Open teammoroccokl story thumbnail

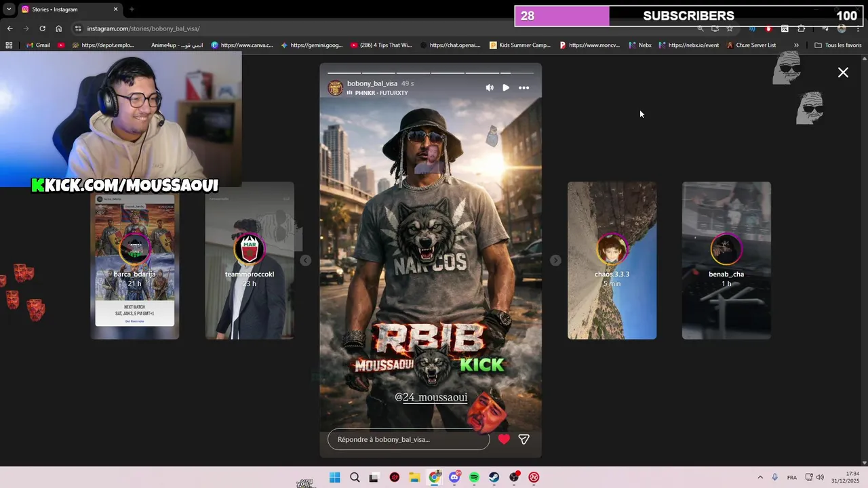(250, 260)
